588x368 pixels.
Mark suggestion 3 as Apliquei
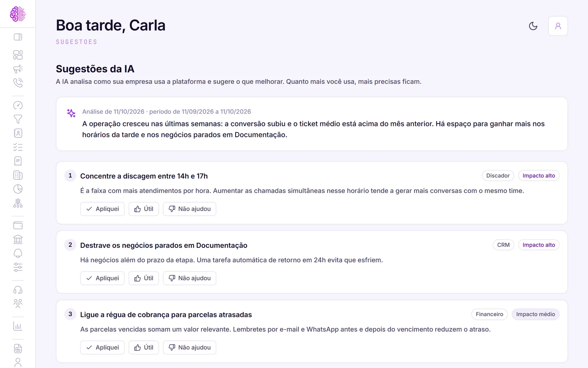(x=102, y=347)
